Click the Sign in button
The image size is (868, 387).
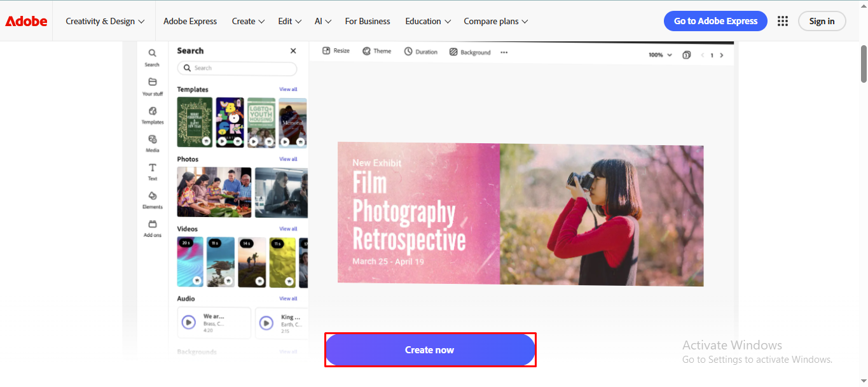(822, 21)
